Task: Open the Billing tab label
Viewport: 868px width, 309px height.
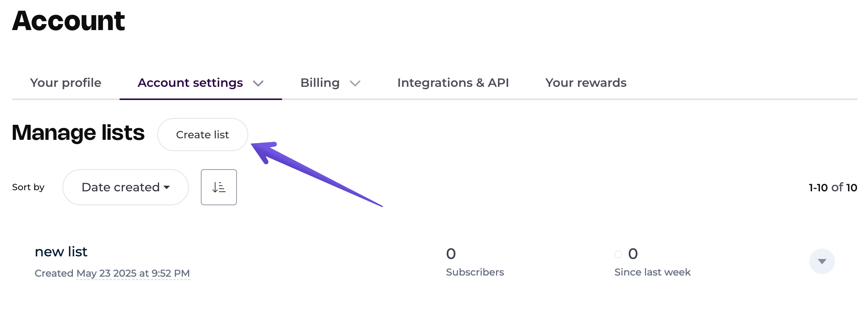Action: pyautogui.click(x=320, y=83)
